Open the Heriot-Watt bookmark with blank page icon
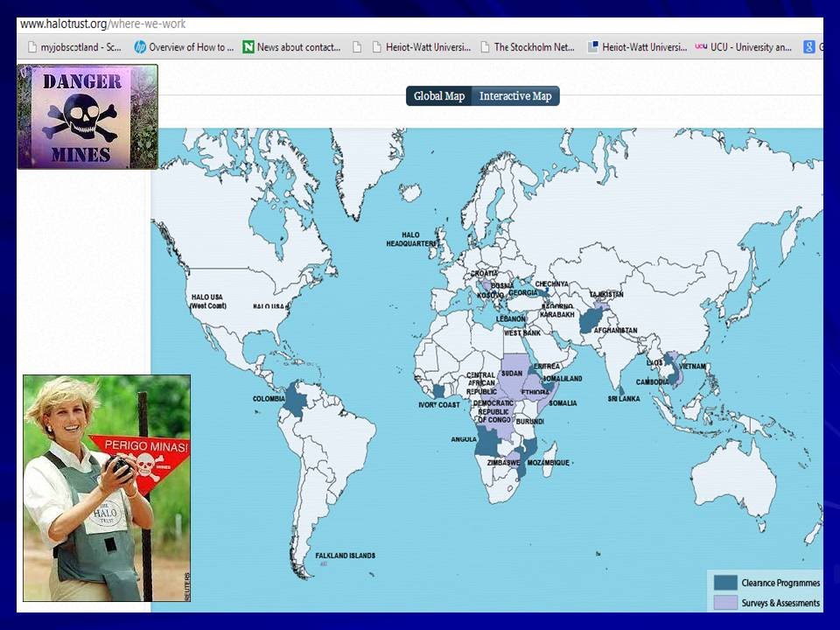This screenshot has width=840, height=630. [x=422, y=47]
